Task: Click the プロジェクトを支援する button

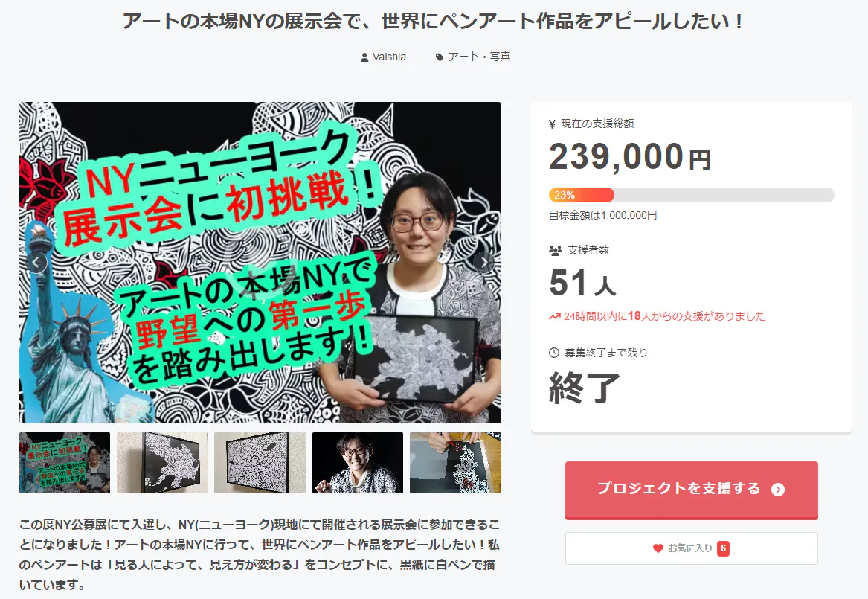Action: (x=692, y=490)
